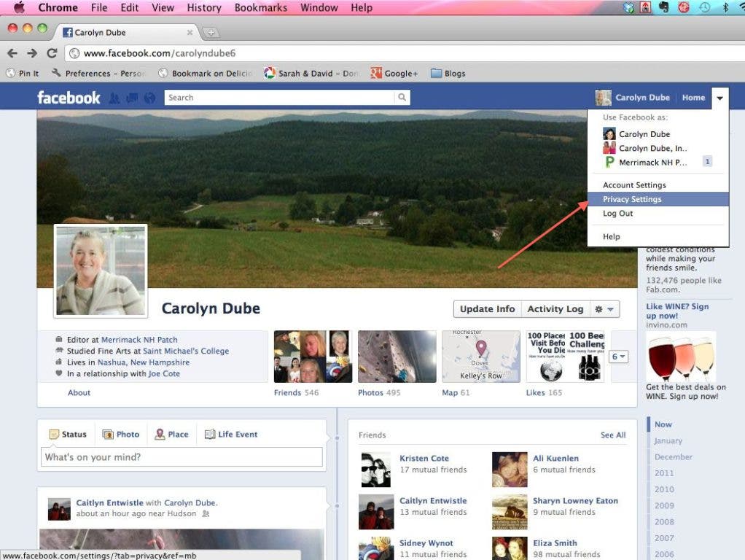Jump to January on the timeline
Viewport: 745px width, 560px height.
click(x=668, y=440)
